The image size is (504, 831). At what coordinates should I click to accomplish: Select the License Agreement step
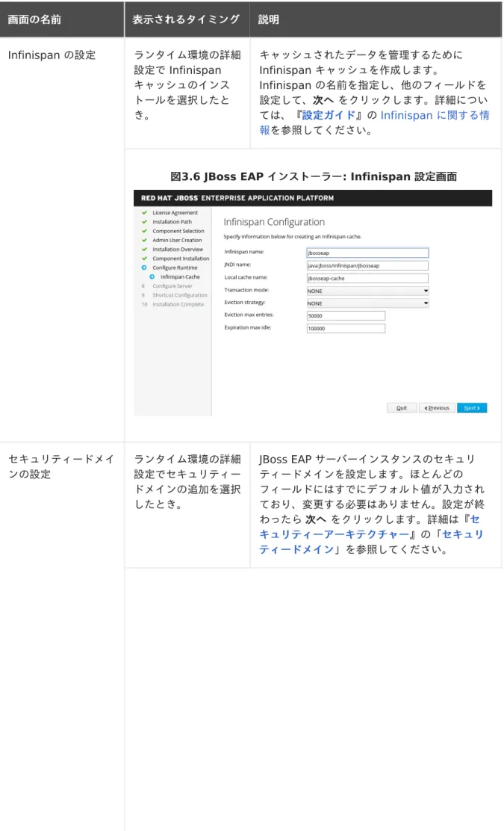coord(175,212)
